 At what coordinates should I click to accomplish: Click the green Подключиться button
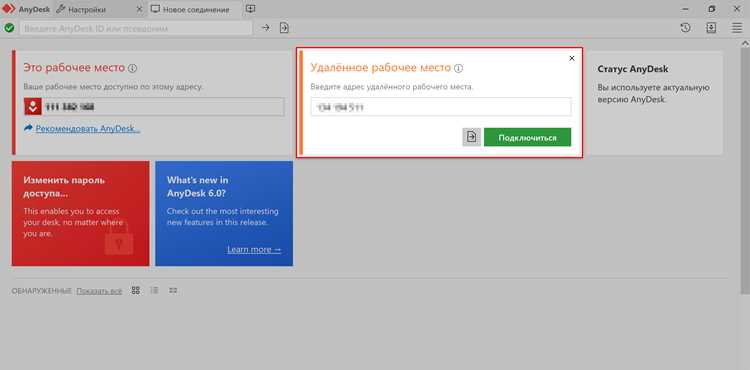528,137
